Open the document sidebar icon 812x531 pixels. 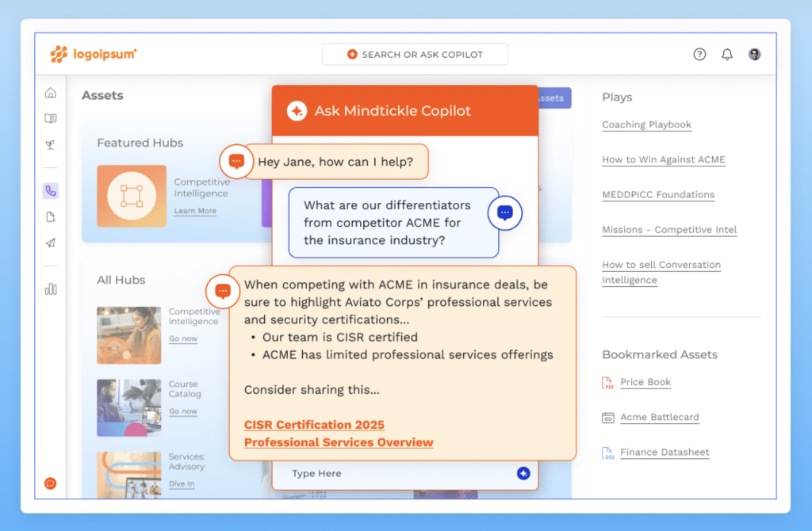tap(50, 217)
